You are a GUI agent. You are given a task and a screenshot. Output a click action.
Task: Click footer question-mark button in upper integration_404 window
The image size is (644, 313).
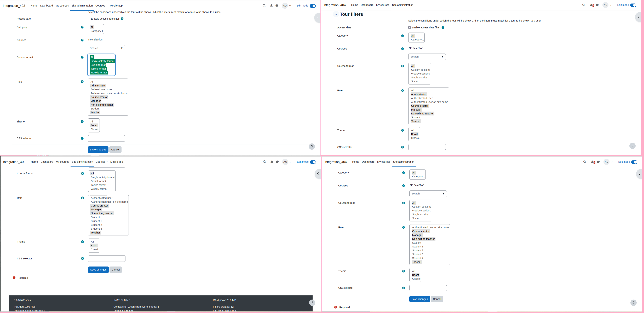pyautogui.click(x=632, y=146)
